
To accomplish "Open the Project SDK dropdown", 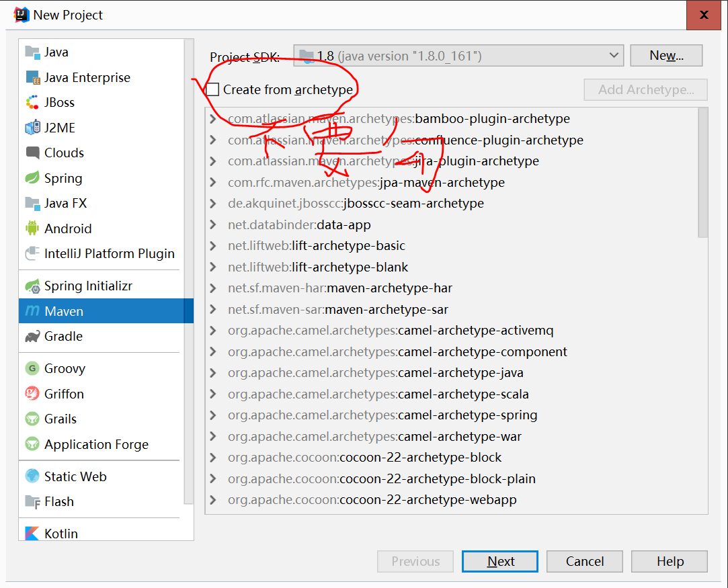I will tap(458, 56).
